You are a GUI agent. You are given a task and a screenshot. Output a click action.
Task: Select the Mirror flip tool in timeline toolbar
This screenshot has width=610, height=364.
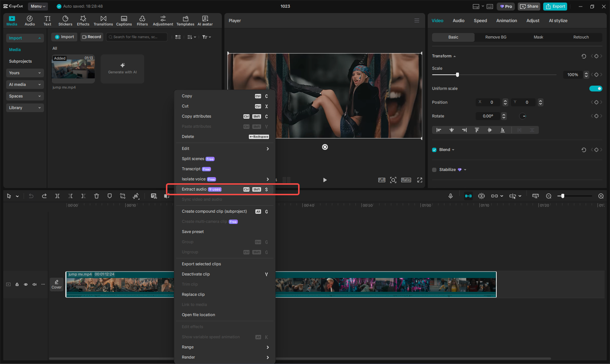[136, 196]
